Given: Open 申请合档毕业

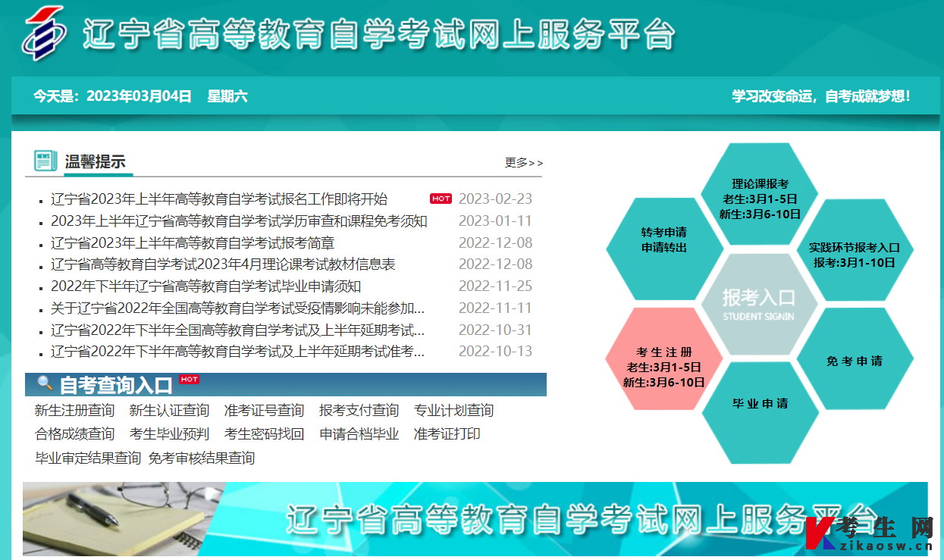Looking at the screenshot, I should pos(359,434).
